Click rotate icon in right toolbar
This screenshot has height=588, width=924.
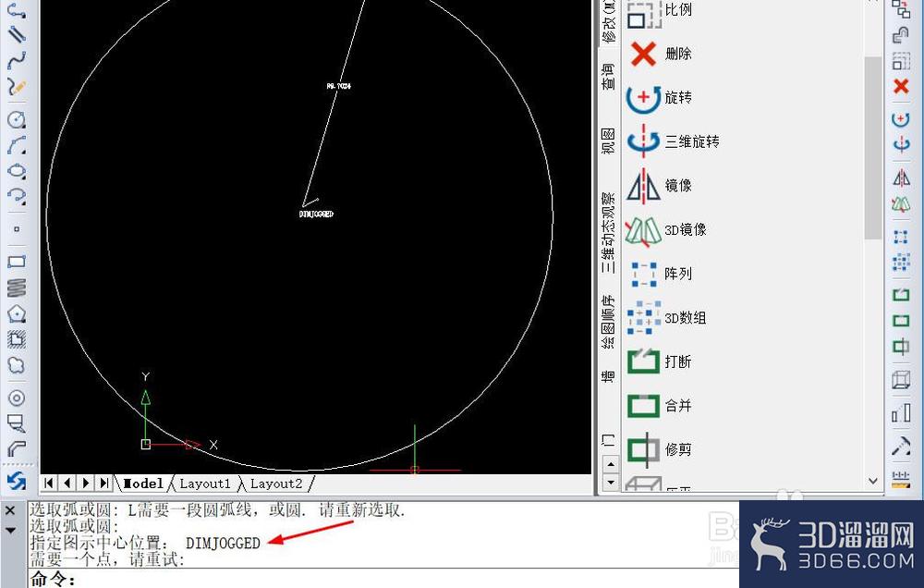pyautogui.click(x=901, y=119)
